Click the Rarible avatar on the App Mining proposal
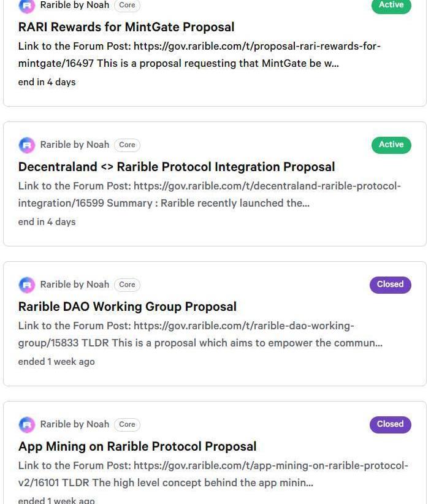Screen dimensions: 431x504 click(x=27, y=425)
